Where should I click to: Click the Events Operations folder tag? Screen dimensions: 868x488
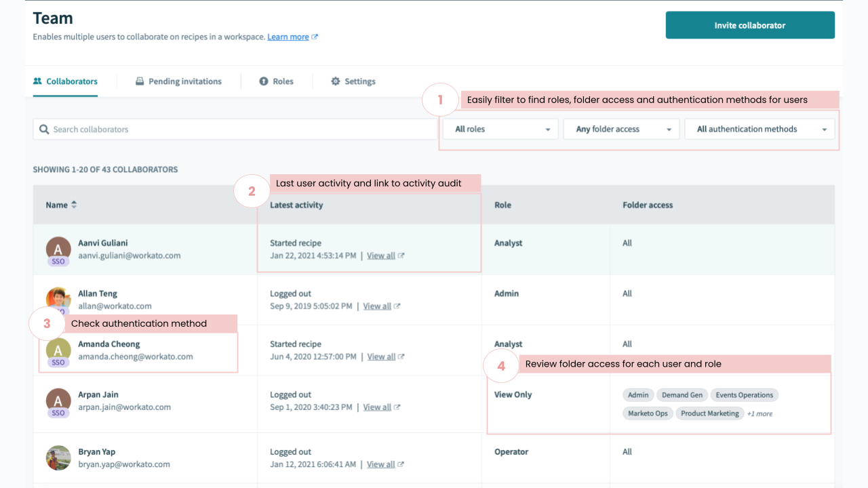tap(745, 395)
